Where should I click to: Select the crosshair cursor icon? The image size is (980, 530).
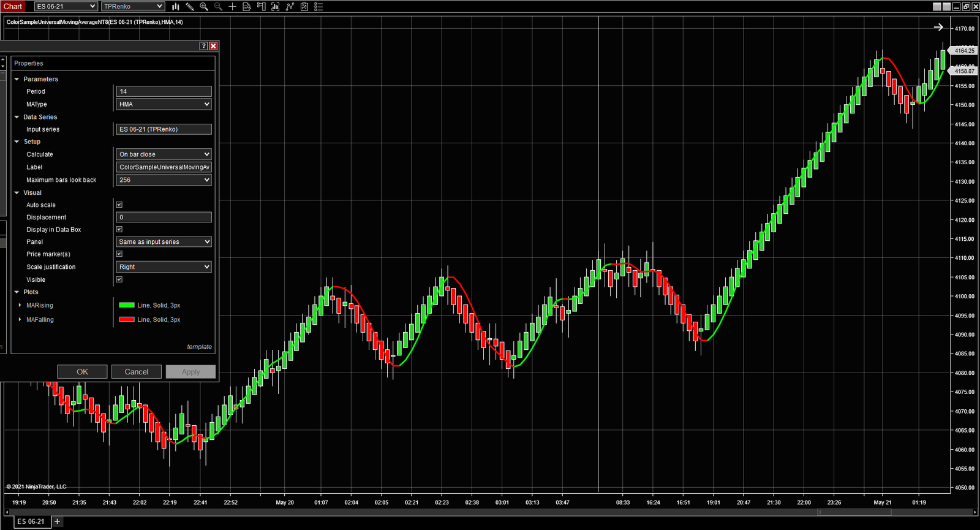[232, 7]
